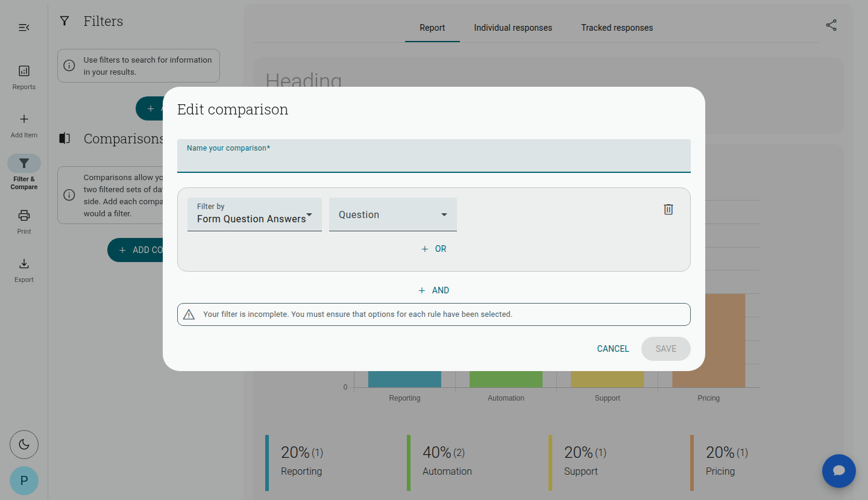Click the share icon
Image resolution: width=868 pixels, height=500 pixels.
point(831,25)
